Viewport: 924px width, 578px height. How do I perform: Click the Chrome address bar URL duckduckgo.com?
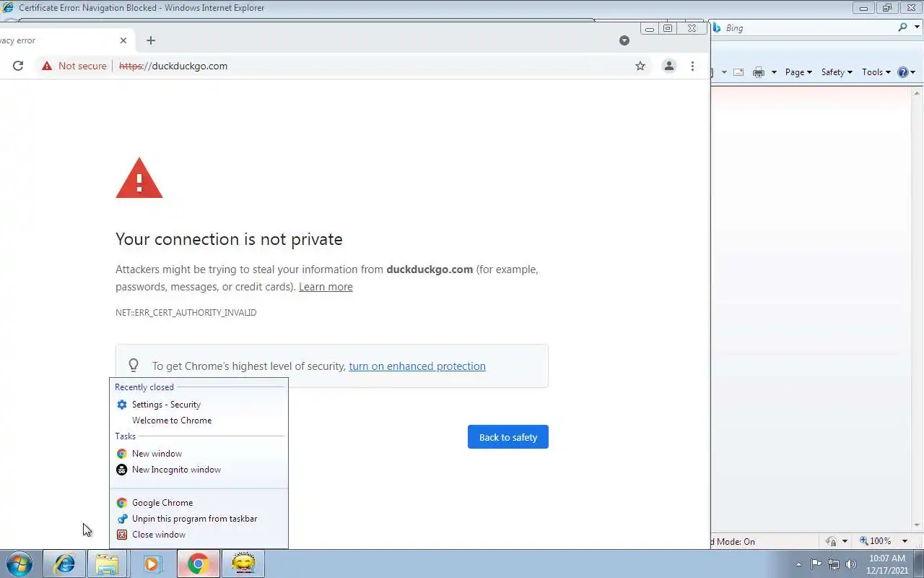(173, 66)
